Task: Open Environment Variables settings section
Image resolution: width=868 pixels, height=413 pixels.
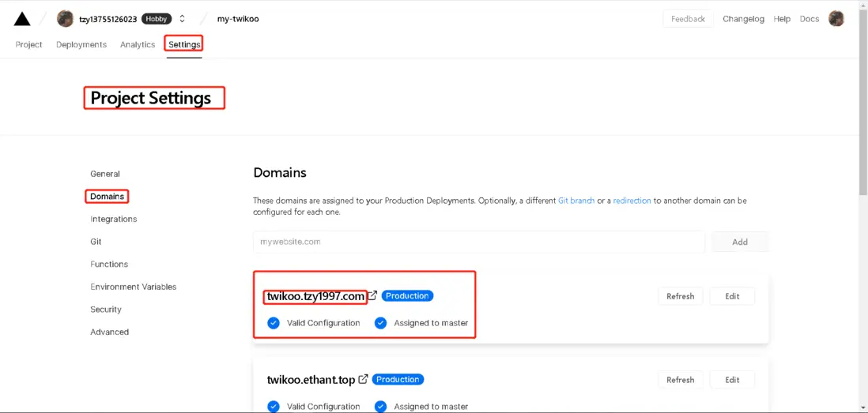Action: tap(134, 287)
